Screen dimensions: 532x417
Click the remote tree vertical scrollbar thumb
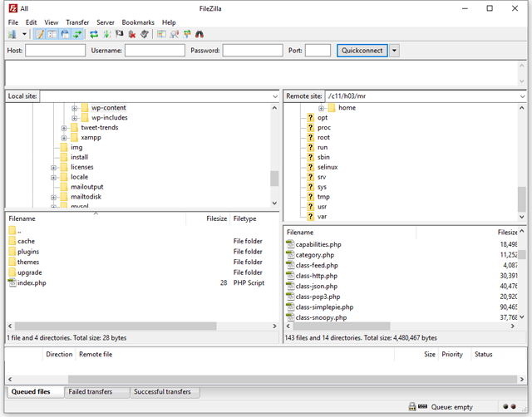tap(522, 199)
